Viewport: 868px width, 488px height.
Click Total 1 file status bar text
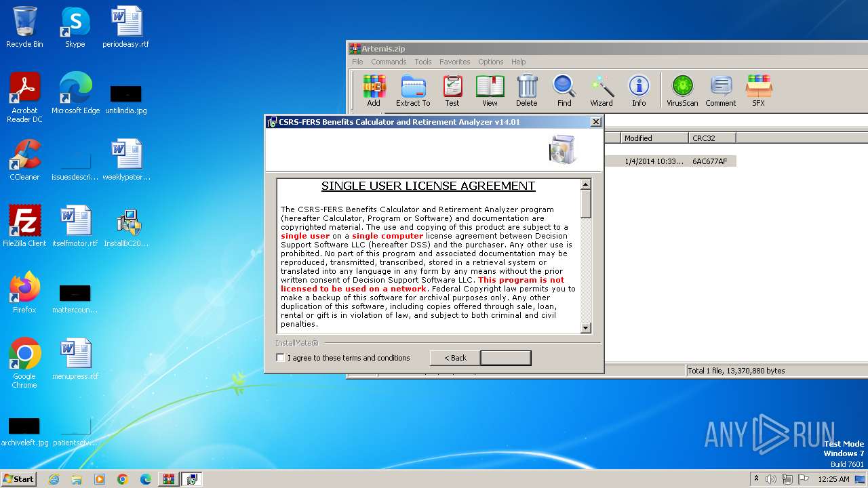[x=736, y=371]
